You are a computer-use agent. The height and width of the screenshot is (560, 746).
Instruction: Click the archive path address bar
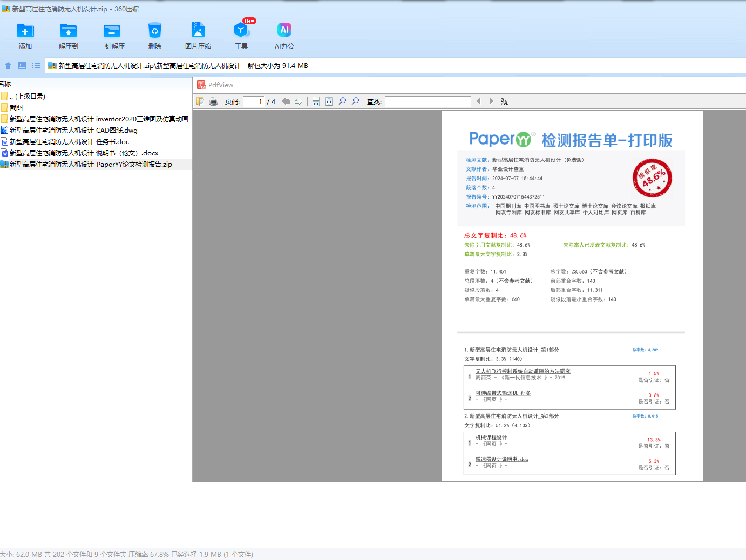[395, 65]
